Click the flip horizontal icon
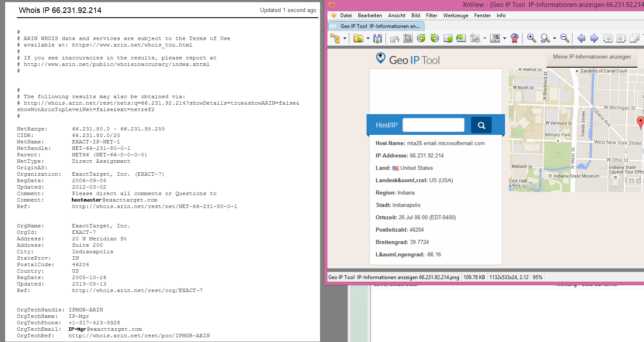 point(461,38)
